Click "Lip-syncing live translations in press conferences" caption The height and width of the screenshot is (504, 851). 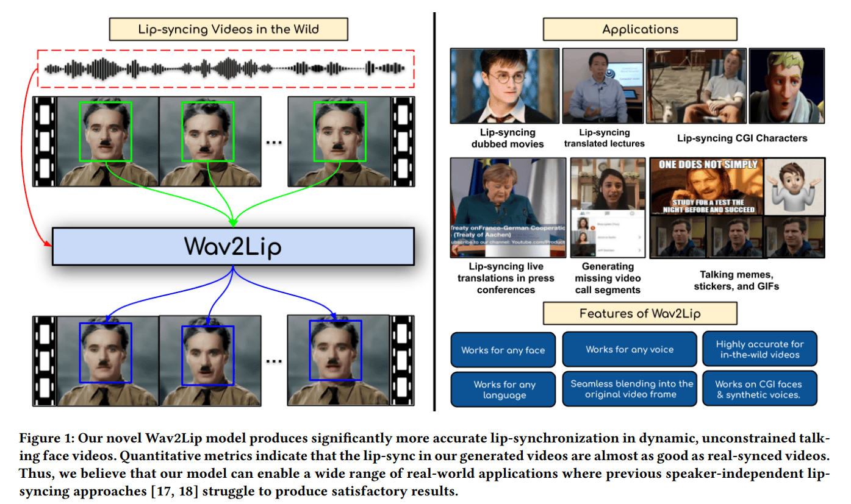click(x=506, y=278)
